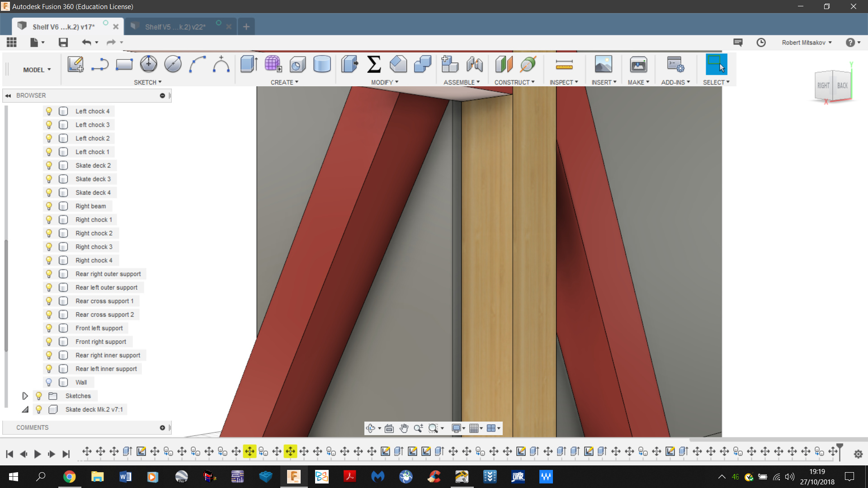Viewport: 868px width, 488px height.
Task: Click the Pan hand tool
Action: coord(404,428)
